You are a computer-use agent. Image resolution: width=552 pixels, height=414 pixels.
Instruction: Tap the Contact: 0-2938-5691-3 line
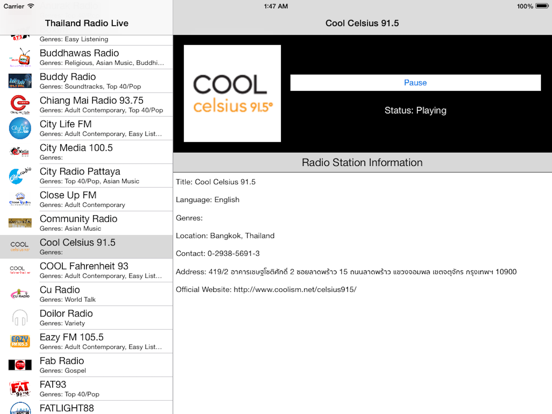(x=218, y=253)
